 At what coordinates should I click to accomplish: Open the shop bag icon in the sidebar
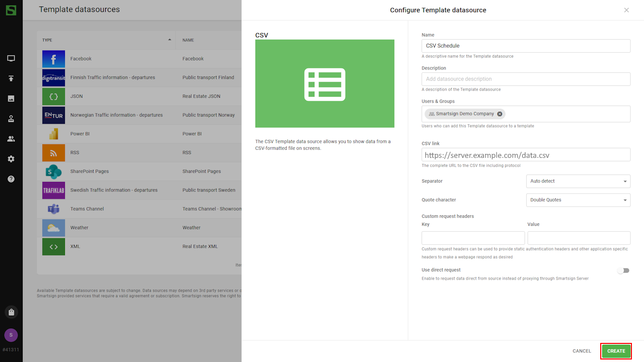click(x=11, y=312)
